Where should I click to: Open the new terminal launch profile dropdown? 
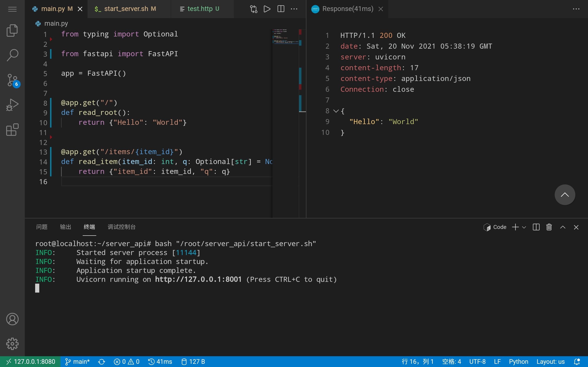524,227
